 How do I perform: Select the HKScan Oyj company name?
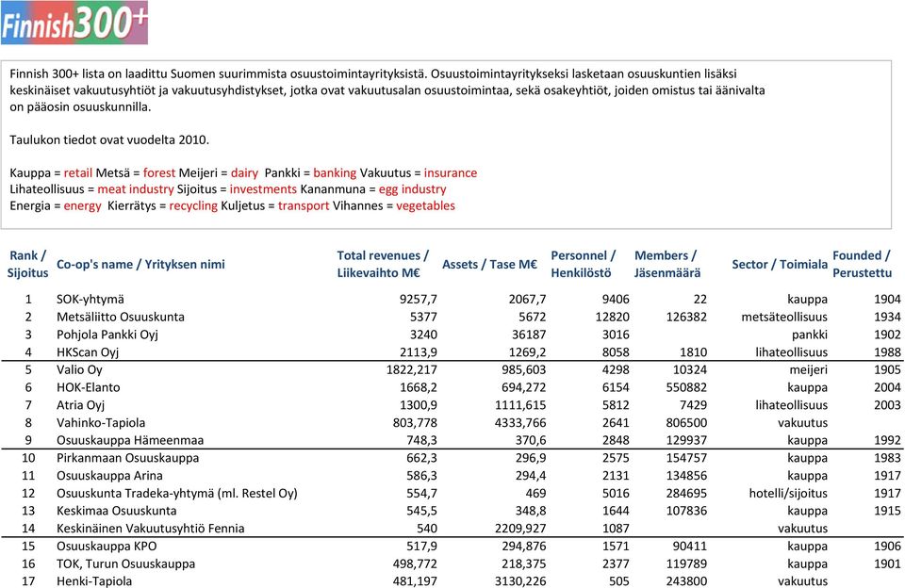pos(88,352)
